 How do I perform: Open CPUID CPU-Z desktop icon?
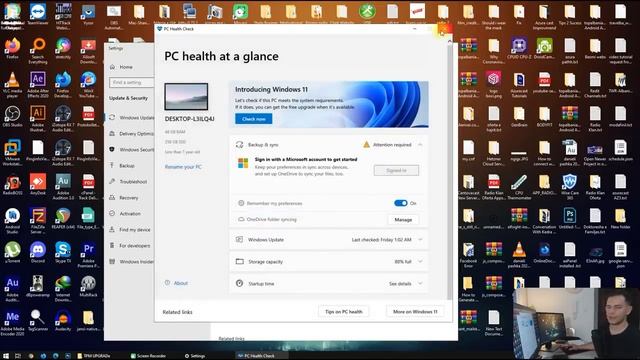pyautogui.click(x=519, y=48)
